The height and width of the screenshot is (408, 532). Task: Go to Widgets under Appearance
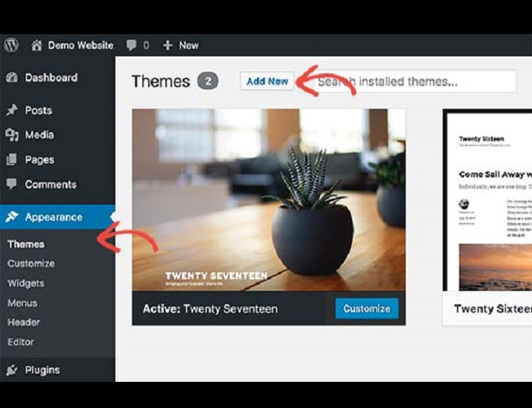26,283
